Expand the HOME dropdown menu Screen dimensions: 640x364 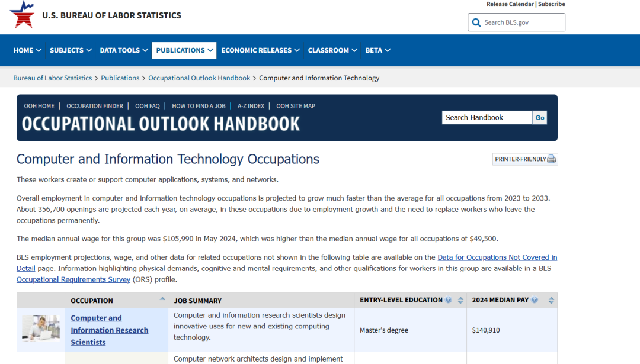27,50
